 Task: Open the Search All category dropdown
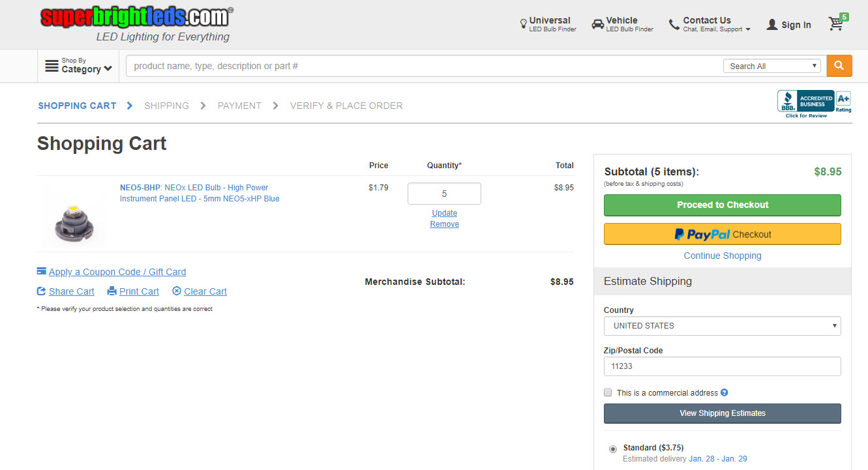point(771,66)
